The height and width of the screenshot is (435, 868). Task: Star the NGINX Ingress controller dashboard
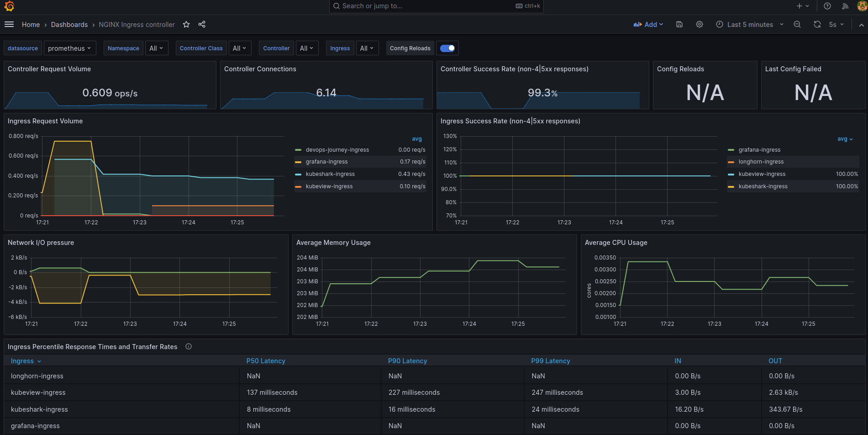click(x=186, y=25)
